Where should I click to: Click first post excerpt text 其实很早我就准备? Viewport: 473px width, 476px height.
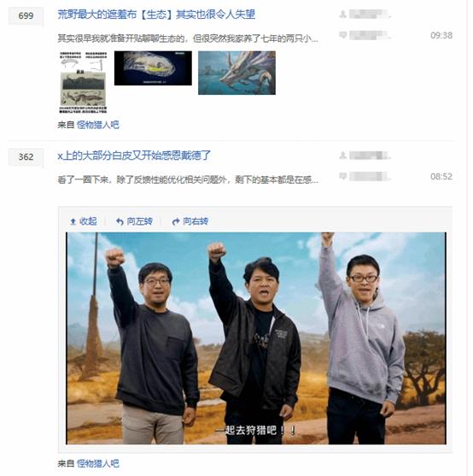point(188,38)
